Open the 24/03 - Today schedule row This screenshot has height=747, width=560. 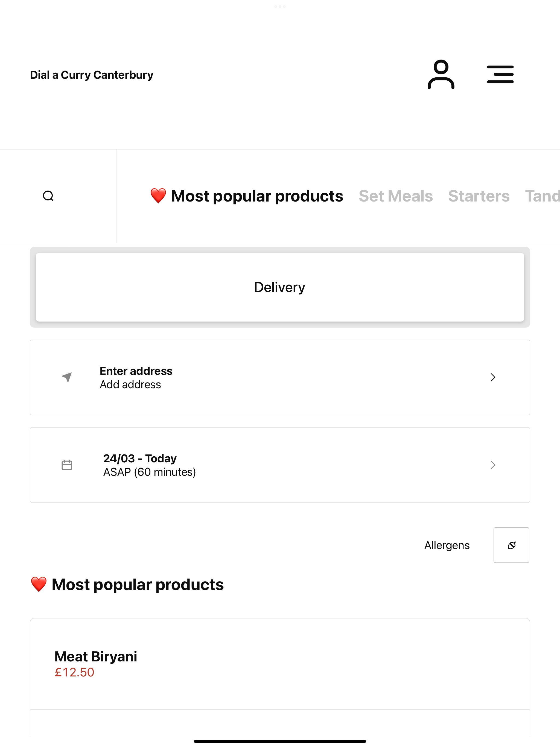[x=280, y=465]
